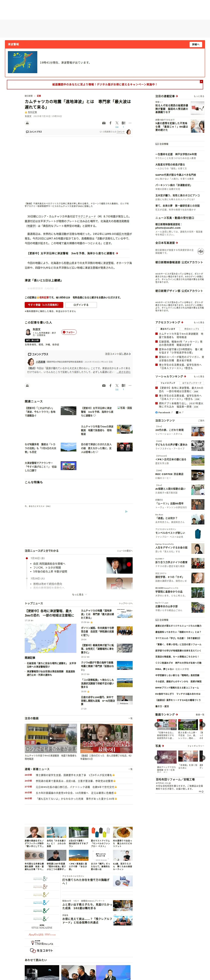Share on Facebook using lower icon
Image resolution: width=210 pixels, height=980 pixels.
coord(111,385)
